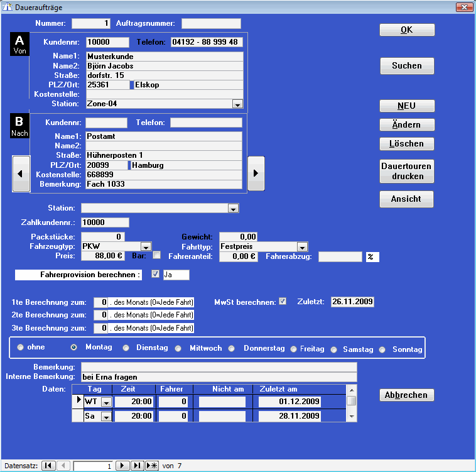Screen dimensions: 476x472
Task: Click the blue marker next to Elskop
Action: click(x=132, y=85)
